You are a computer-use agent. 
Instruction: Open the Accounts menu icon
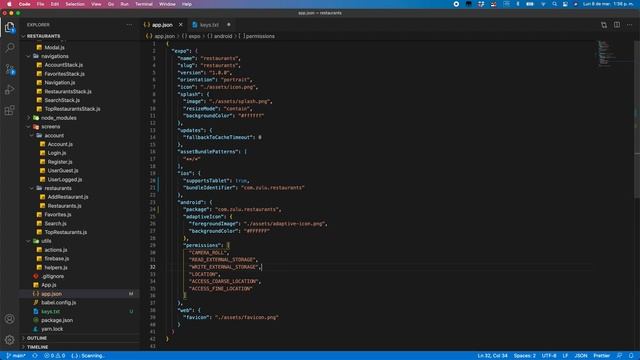(x=9, y=319)
